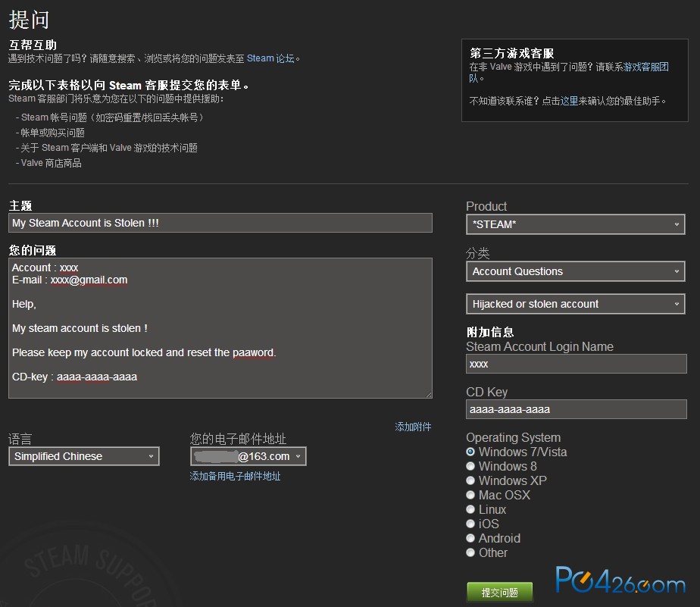Select Windows 8 radio button
The height and width of the screenshot is (607, 700).
pyautogui.click(x=470, y=466)
